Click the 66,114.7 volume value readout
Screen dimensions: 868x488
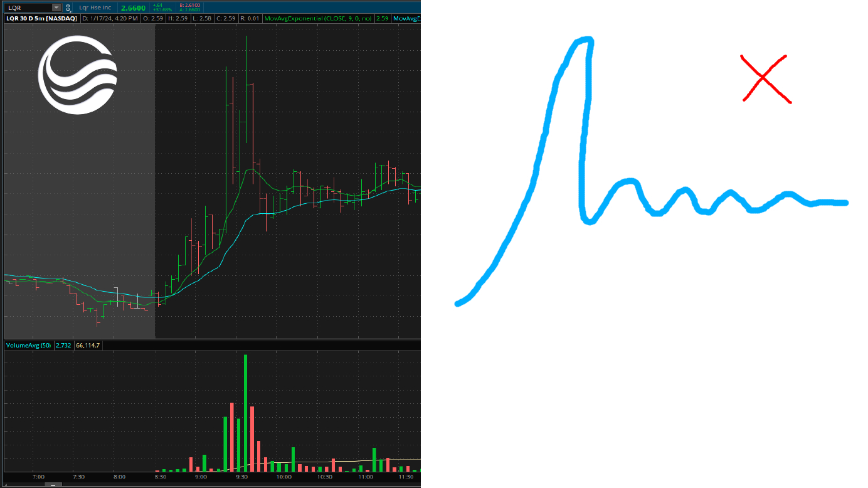click(88, 344)
